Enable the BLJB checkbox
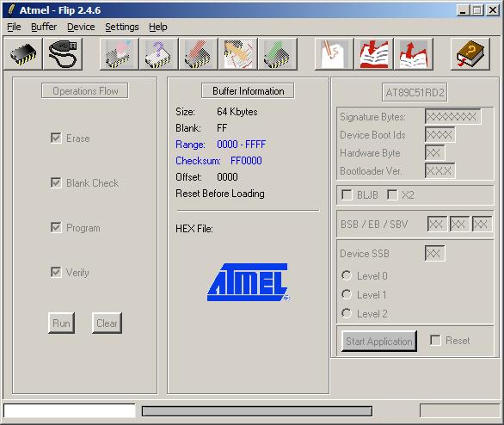Viewport: 504px width, 425px height. (347, 194)
